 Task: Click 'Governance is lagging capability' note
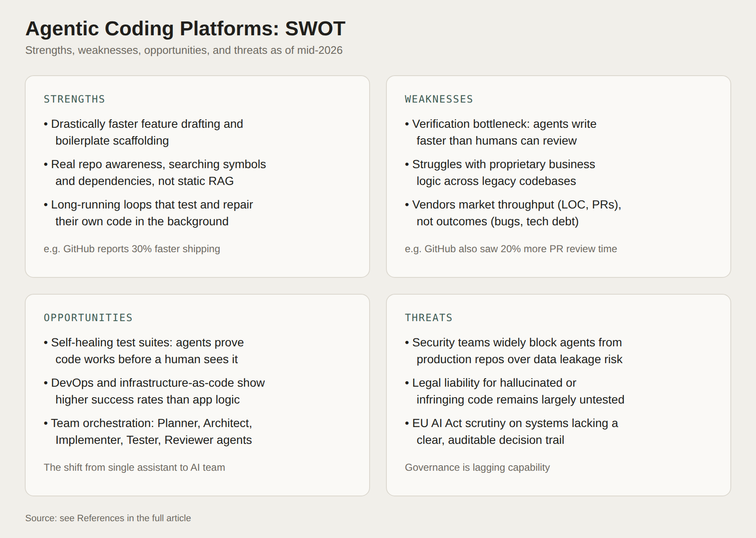click(x=477, y=467)
